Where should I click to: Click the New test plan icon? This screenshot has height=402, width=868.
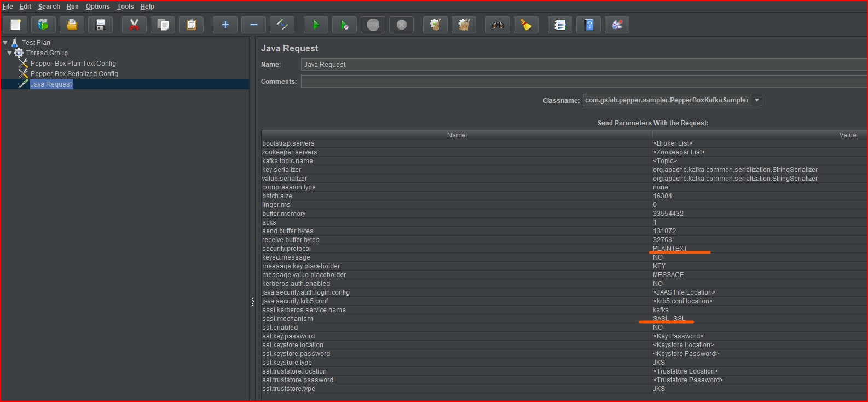click(x=15, y=25)
